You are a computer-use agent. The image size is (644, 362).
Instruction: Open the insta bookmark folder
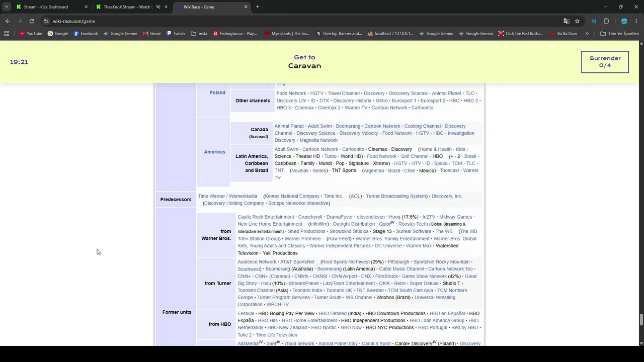pyautogui.click(x=199, y=34)
